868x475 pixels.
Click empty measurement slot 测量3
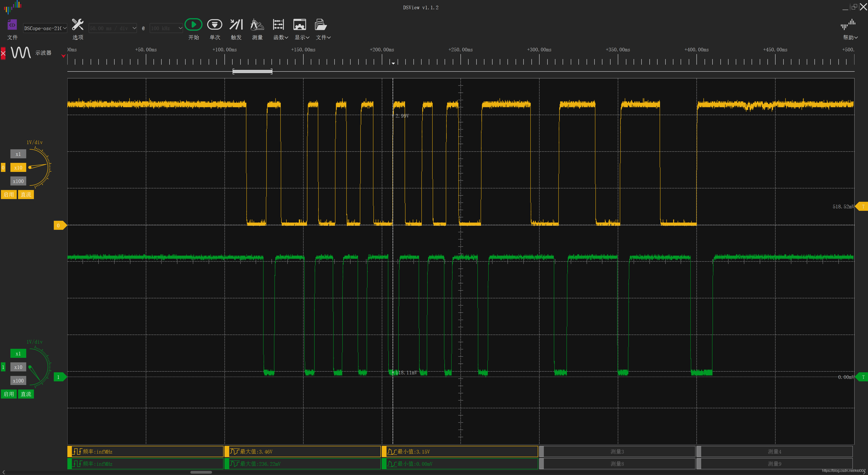click(617, 451)
